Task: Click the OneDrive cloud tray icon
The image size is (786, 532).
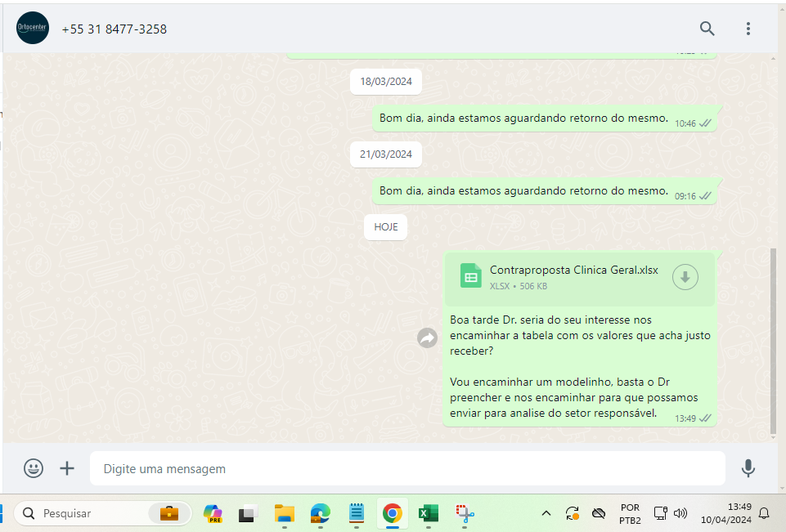Action: pyautogui.click(x=599, y=513)
